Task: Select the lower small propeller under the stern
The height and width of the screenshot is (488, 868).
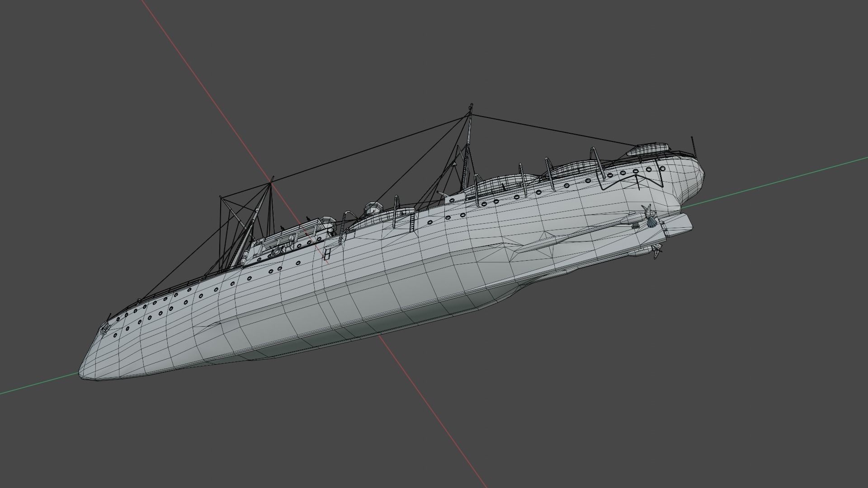Action: [656, 251]
